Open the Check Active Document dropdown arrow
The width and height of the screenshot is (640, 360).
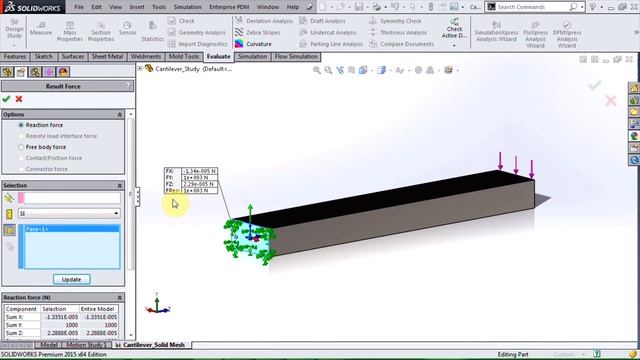coord(454,46)
